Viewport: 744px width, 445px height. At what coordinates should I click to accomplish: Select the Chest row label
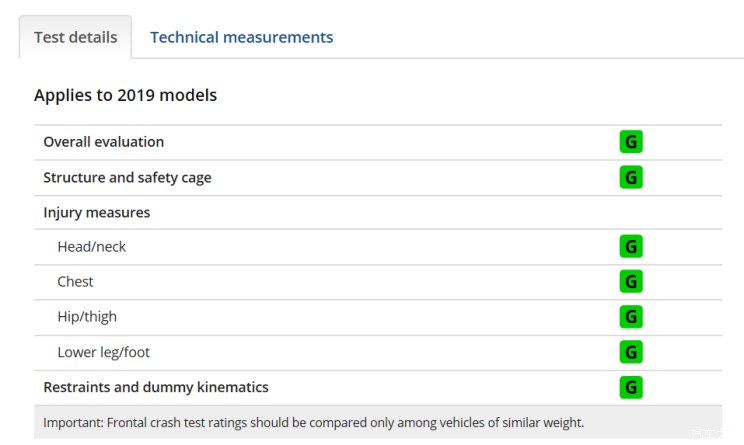[75, 282]
